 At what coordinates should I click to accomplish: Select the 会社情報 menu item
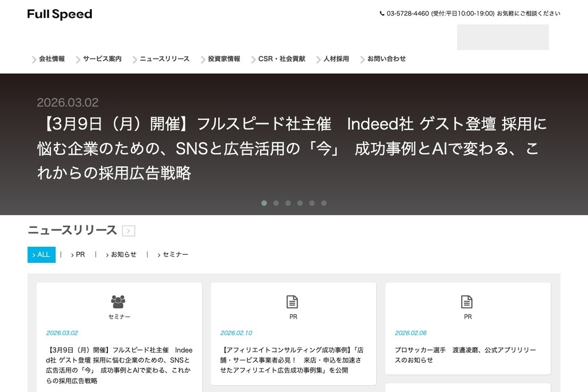pyautogui.click(x=51, y=59)
